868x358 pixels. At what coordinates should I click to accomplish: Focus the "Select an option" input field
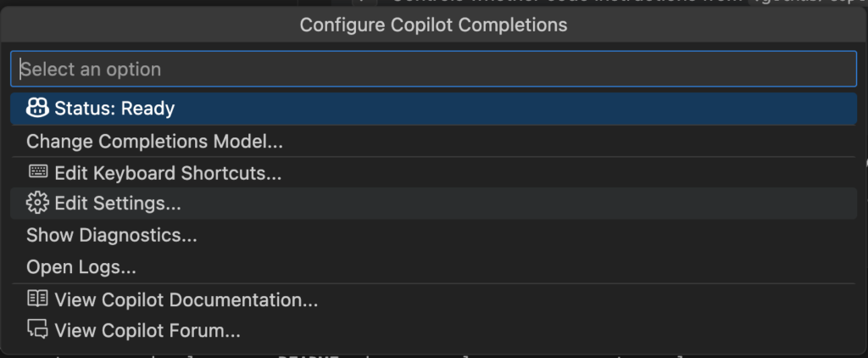pyautogui.click(x=433, y=70)
